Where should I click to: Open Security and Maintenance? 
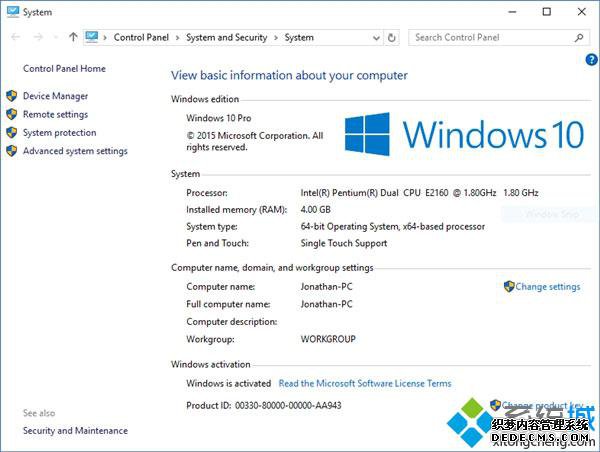(75, 431)
